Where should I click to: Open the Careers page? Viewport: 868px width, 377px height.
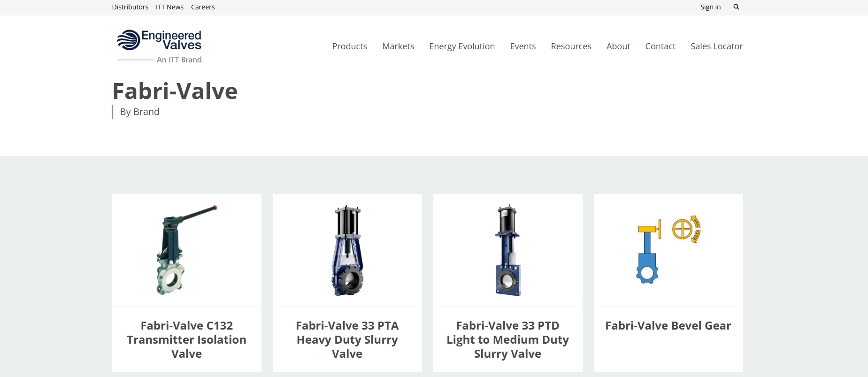pos(203,7)
